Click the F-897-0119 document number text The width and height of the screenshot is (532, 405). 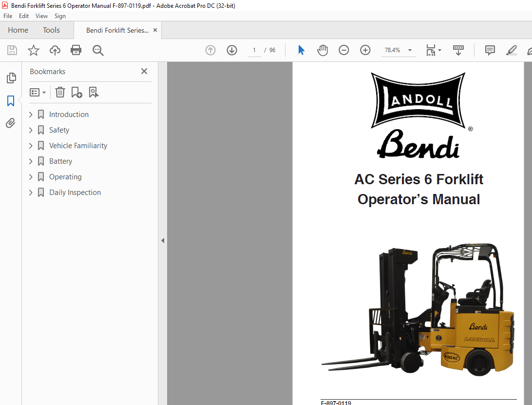click(x=336, y=403)
